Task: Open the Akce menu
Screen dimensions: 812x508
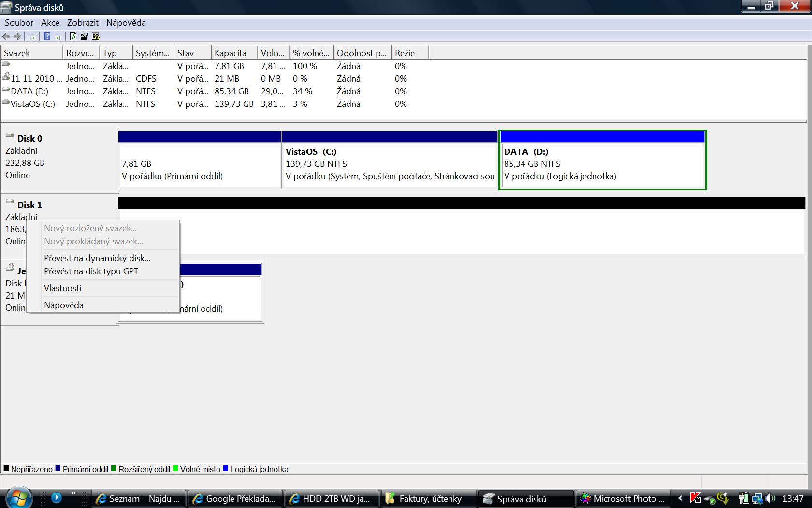Action: tap(50, 23)
